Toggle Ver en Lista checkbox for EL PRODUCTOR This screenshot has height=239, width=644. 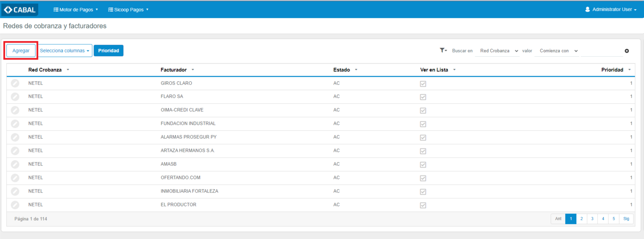pos(423,206)
